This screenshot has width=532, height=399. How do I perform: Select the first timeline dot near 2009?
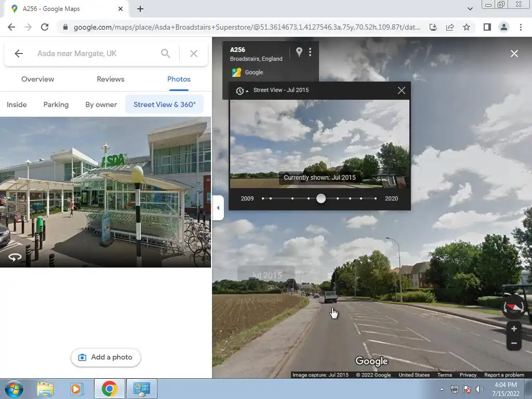click(x=263, y=198)
